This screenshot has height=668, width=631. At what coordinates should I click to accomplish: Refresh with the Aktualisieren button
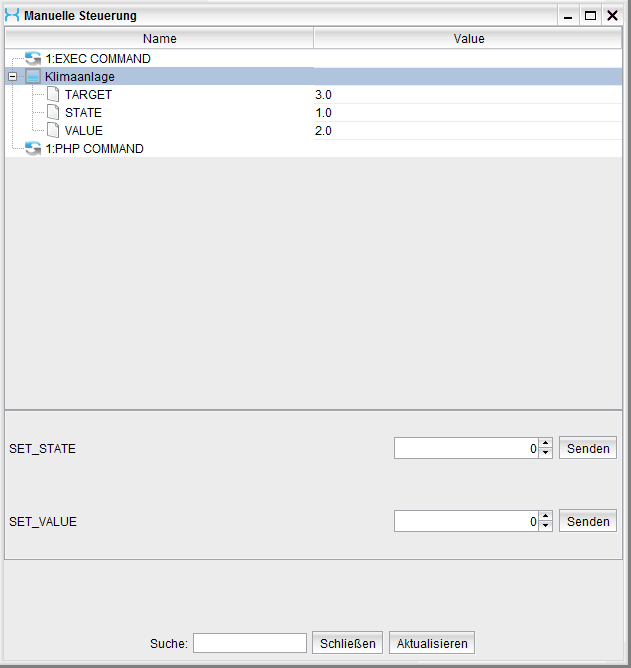(432, 643)
